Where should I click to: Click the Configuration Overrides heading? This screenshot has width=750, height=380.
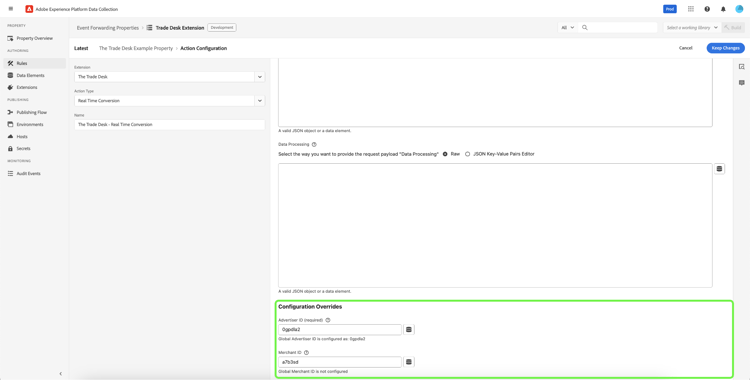[310, 307]
